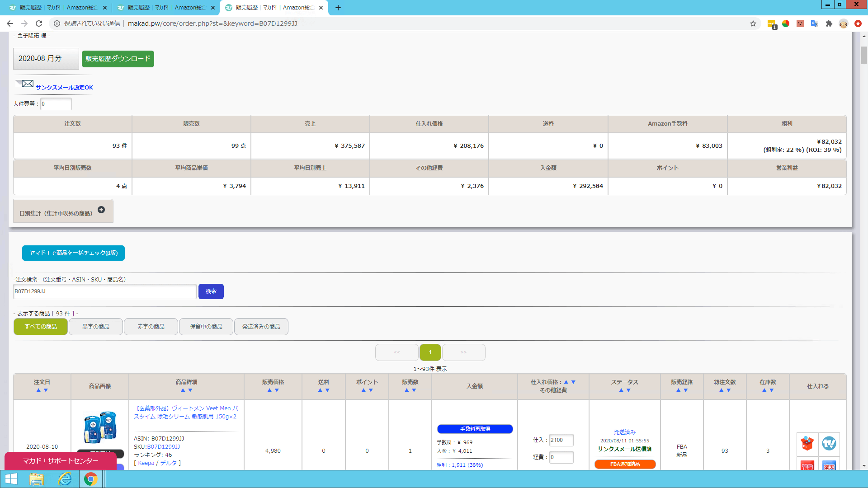Select the 黒字の商品 filter tab
This screenshot has height=488, width=868.
point(96,327)
